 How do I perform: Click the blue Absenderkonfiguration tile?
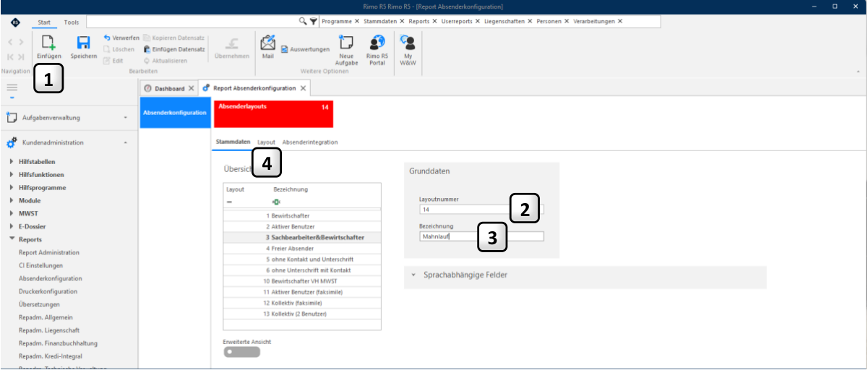(x=175, y=112)
